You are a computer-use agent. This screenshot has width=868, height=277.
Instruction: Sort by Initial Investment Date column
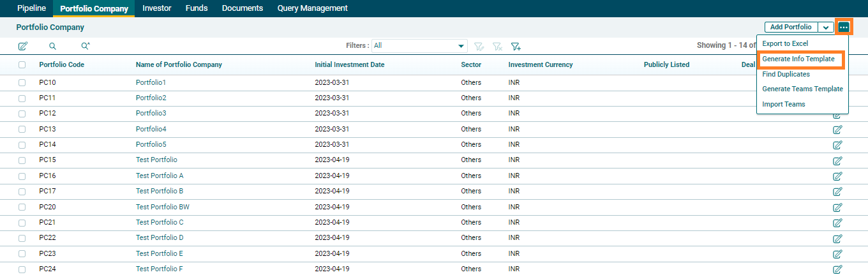coord(349,64)
